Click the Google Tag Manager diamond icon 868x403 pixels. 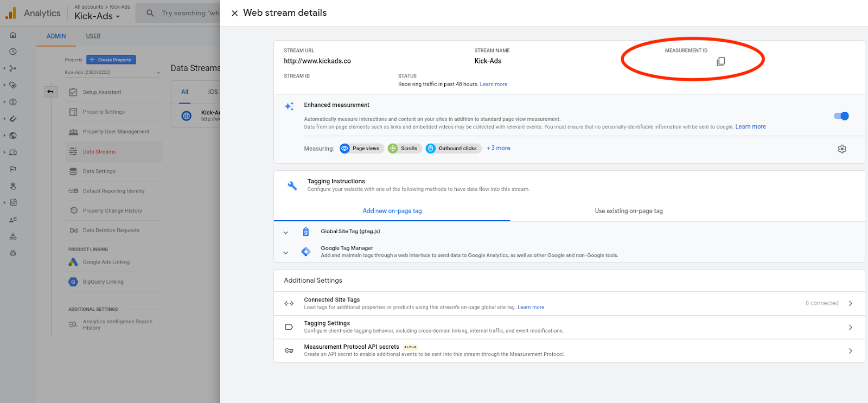tap(306, 252)
